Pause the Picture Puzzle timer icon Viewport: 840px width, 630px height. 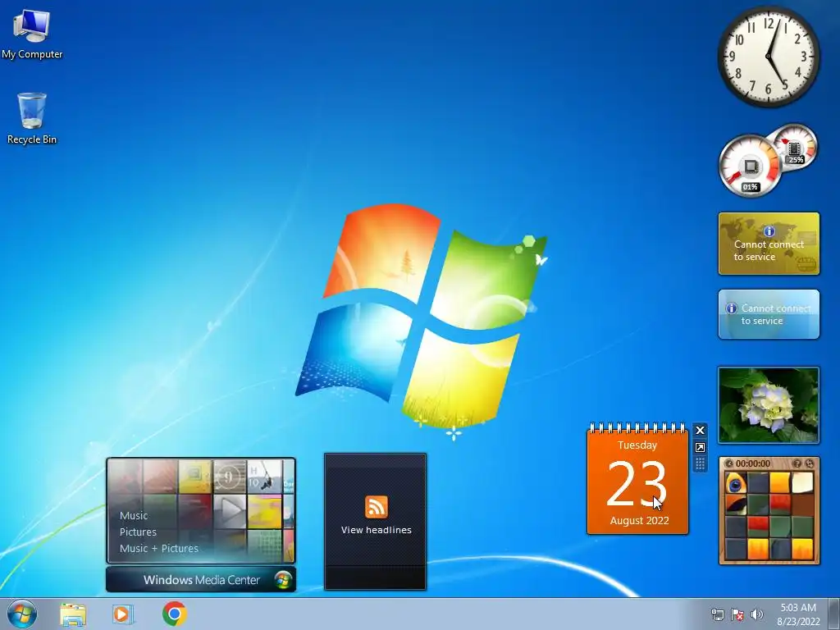(x=728, y=463)
